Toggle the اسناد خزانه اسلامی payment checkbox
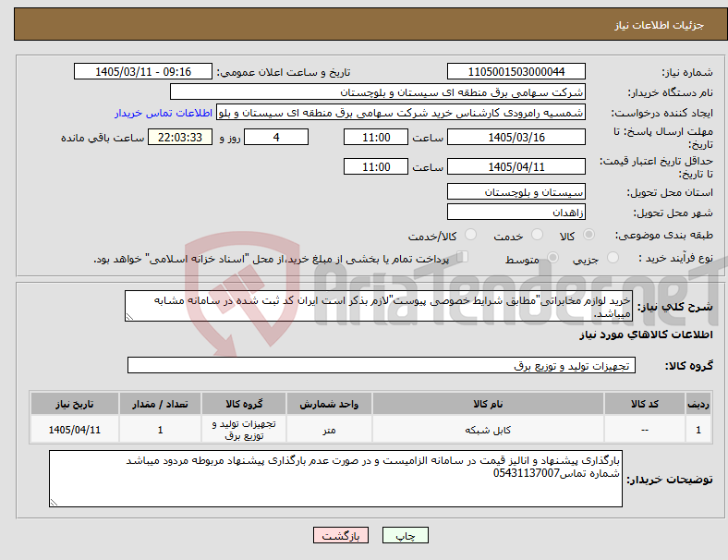 tap(463, 257)
